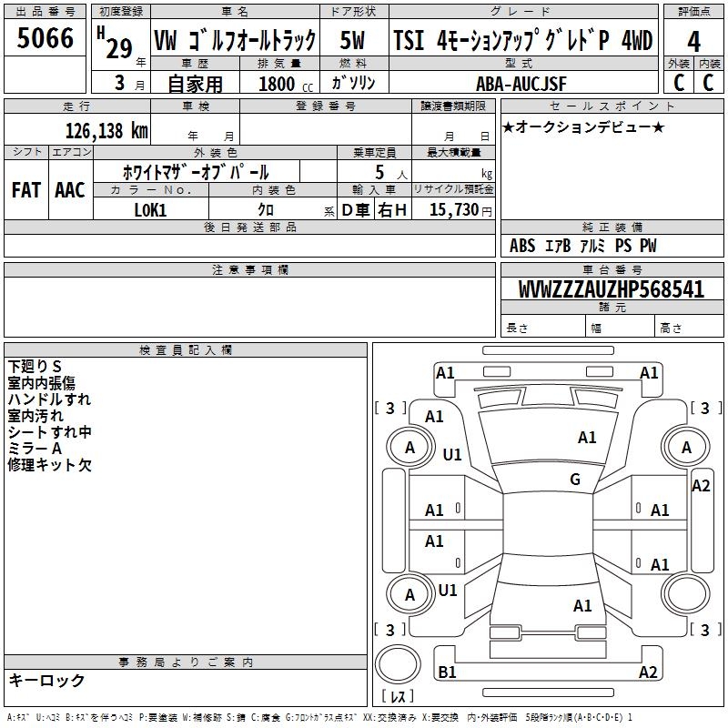Select the 事務局よりご案内 header
This screenshot has height=728, width=728.
click(x=186, y=662)
